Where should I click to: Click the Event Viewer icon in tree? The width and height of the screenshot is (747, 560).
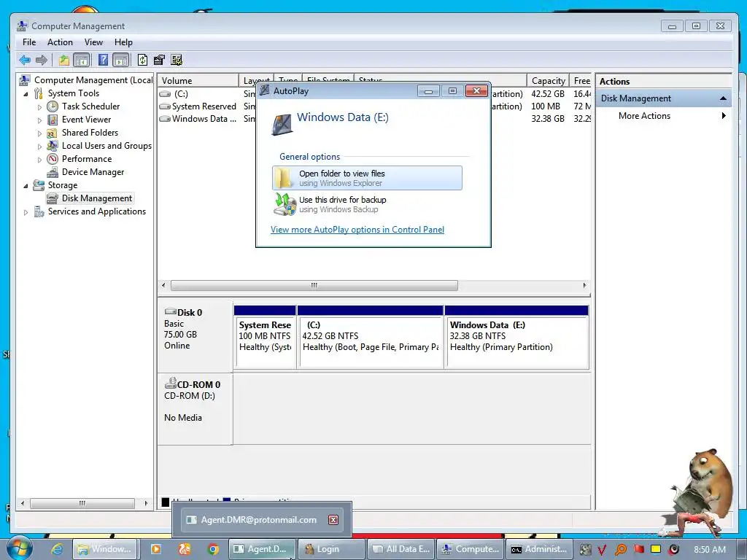click(x=53, y=120)
